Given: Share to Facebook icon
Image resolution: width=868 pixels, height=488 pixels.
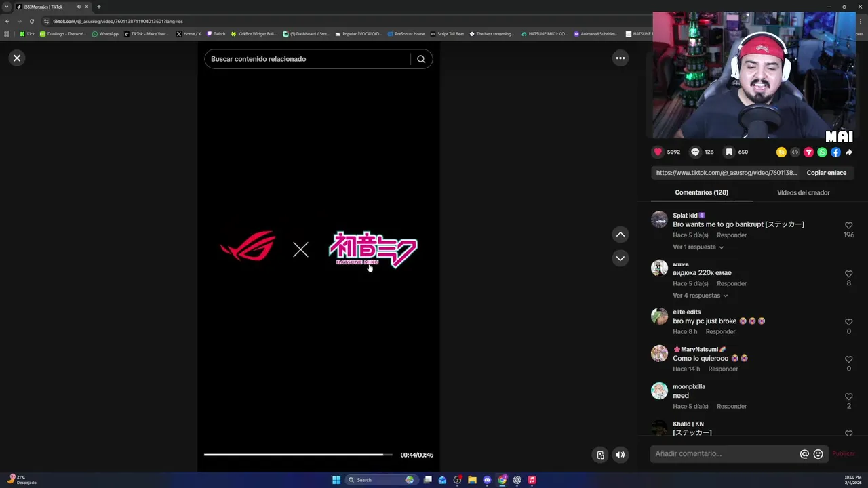Looking at the screenshot, I should [835, 152].
